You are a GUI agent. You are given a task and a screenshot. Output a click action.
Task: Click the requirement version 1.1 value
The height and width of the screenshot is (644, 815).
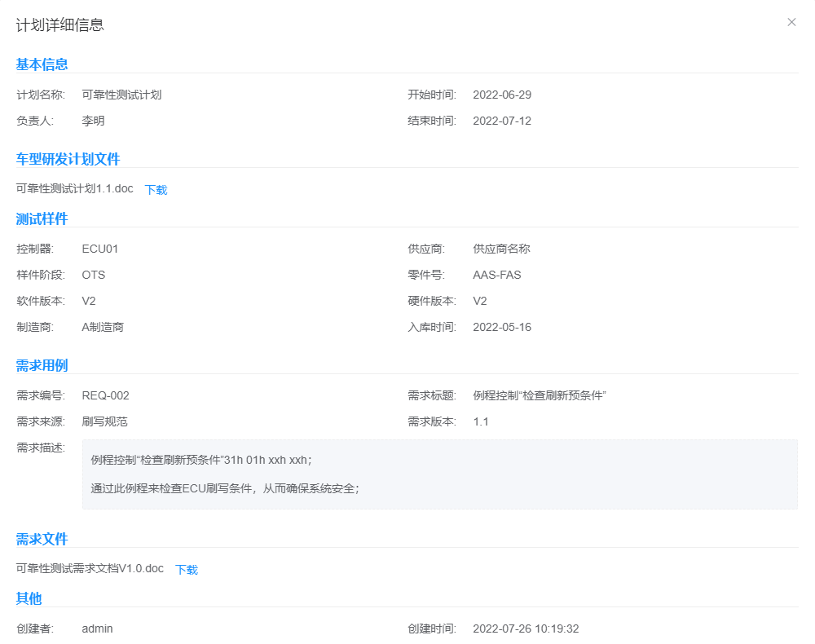pos(479,421)
